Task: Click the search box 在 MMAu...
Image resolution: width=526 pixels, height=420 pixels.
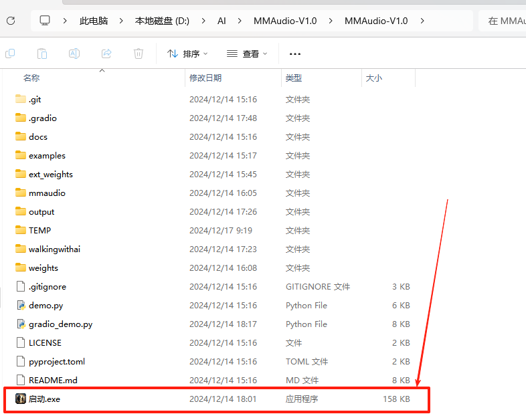Action: click(502, 21)
